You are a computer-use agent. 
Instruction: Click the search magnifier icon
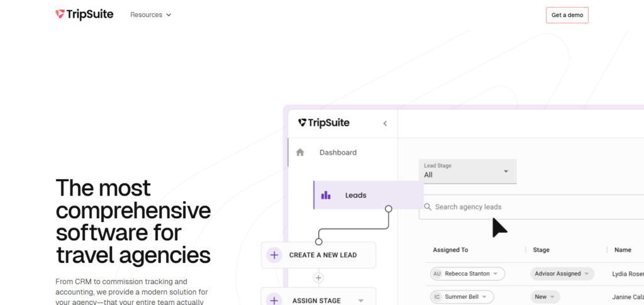tap(428, 207)
